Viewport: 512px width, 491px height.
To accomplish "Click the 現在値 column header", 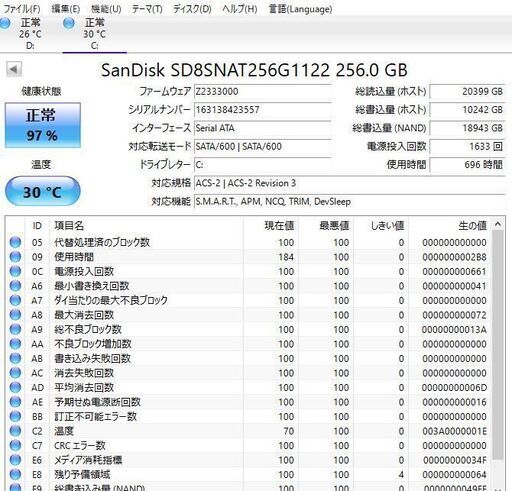I will point(271,226).
